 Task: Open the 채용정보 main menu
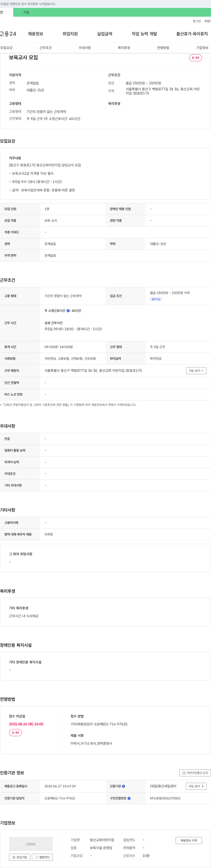click(35, 34)
